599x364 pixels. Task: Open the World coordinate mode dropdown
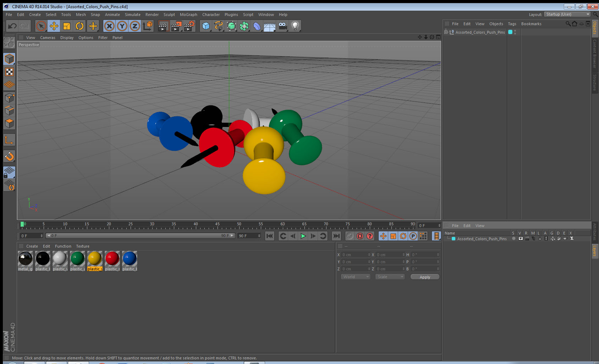pos(356,277)
